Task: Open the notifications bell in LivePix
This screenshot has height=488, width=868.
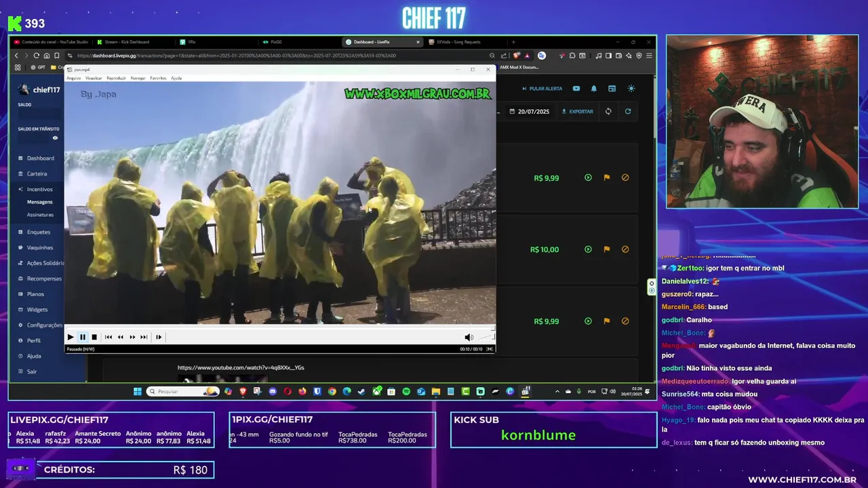Action: [594, 89]
